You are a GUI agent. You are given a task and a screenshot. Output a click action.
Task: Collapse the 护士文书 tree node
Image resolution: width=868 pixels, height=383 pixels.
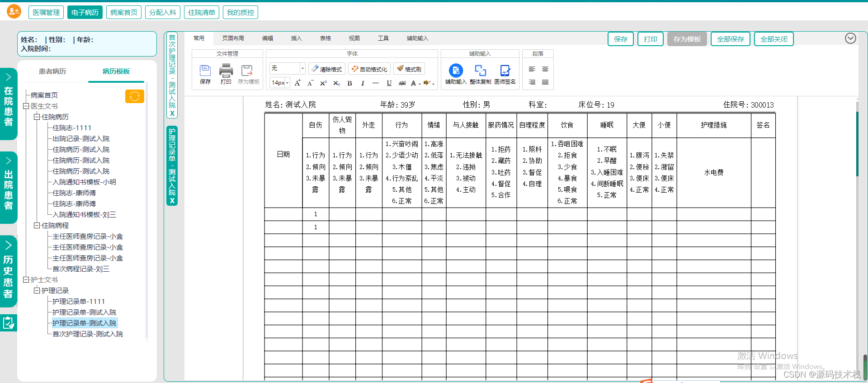tap(26, 280)
